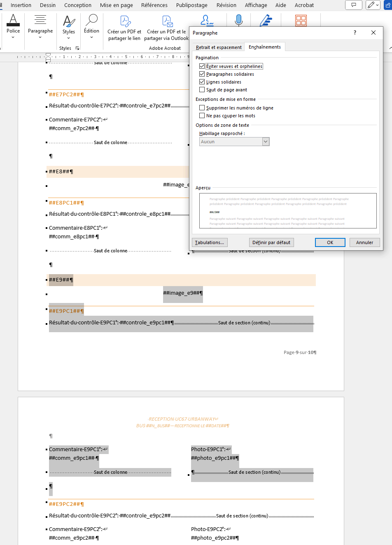This screenshot has height=545, width=392.
Task: Click the microphone dictation icon
Action: [239, 20]
